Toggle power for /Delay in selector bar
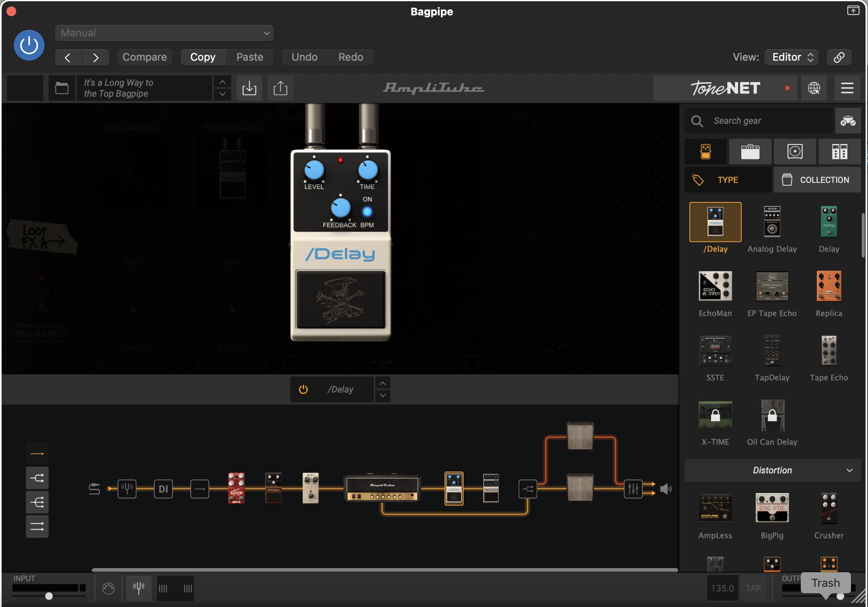 (303, 389)
